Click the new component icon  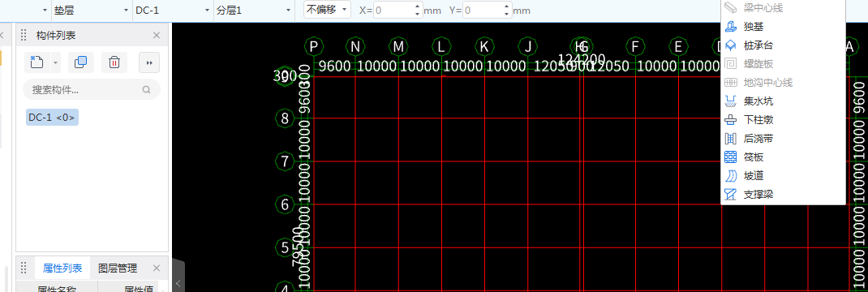37,62
